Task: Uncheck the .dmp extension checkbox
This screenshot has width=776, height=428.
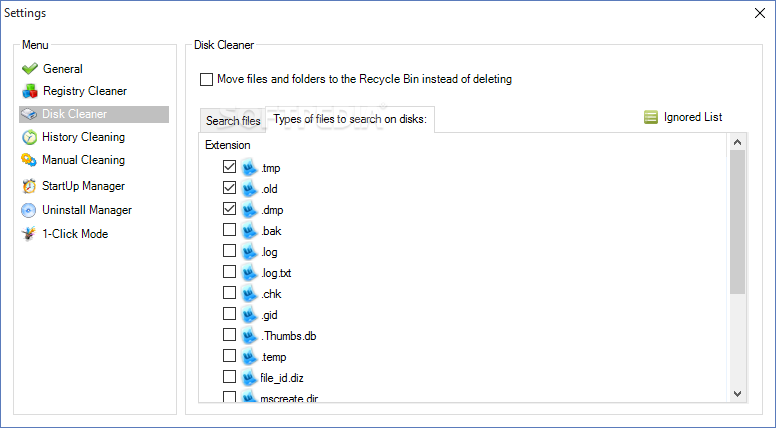Action: (x=229, y=209)
